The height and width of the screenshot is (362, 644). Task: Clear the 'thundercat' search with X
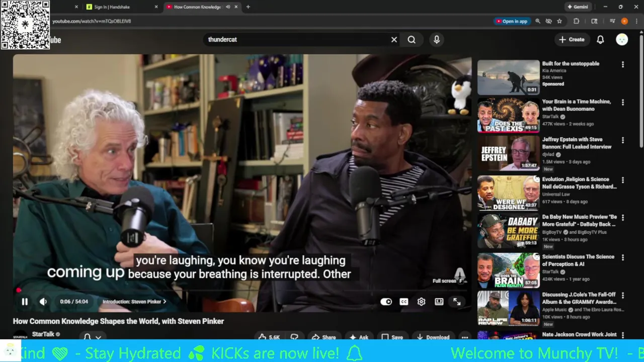(x=394, y=39)
